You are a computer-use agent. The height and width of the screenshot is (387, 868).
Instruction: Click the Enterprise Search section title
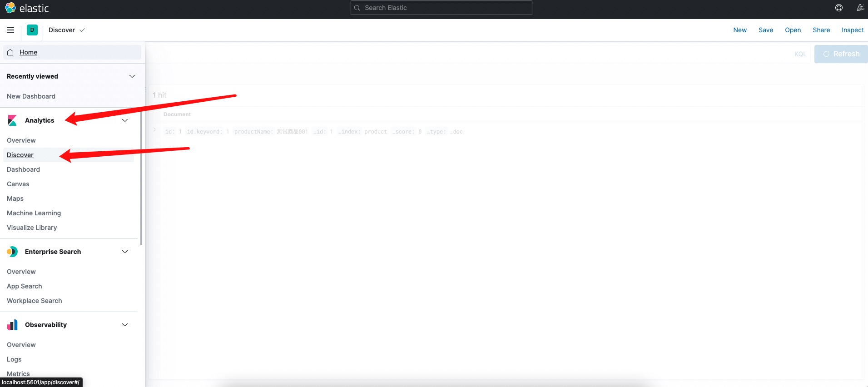pos(53,252)
